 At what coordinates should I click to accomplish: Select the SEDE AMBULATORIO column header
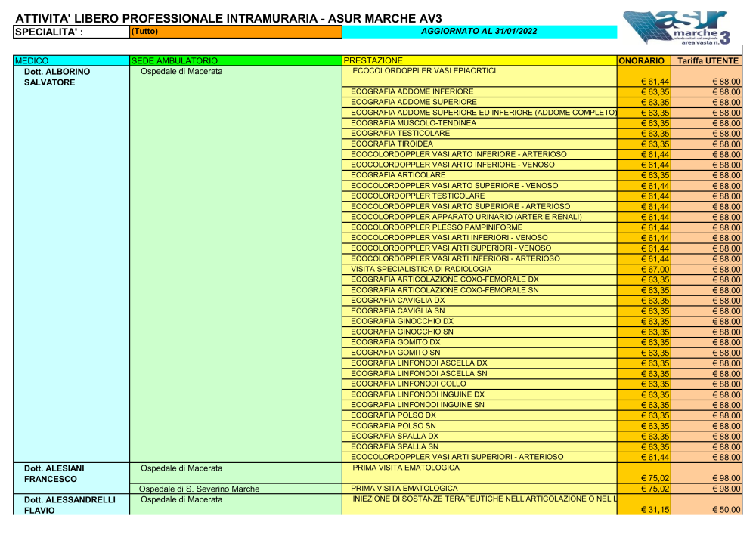point(235,60)
